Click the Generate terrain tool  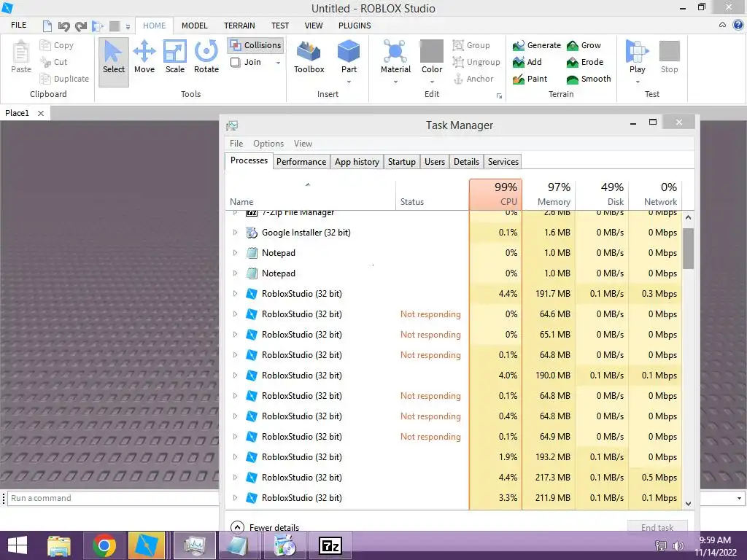tap(537, 45)
